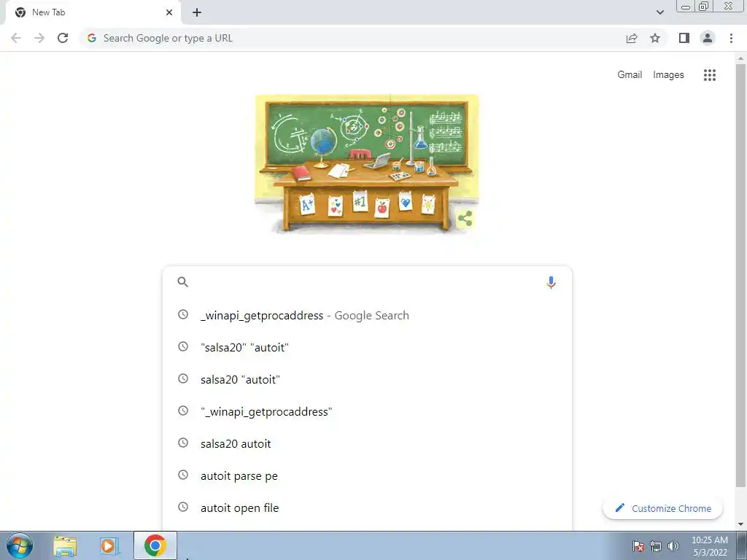Click the clock icon beside salsa20 autoit
Viewport: 747px width, 560px height.
[x=183, y=443]
